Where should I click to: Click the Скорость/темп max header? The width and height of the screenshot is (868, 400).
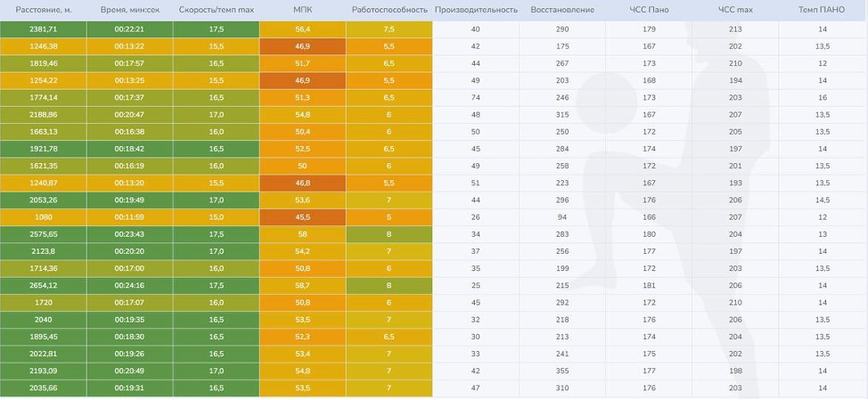pos(216,9)
